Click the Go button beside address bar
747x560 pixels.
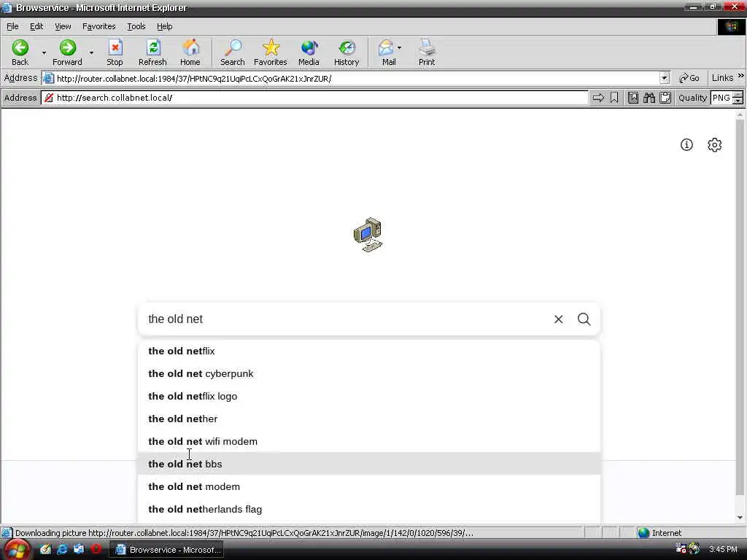pos(689,78)
